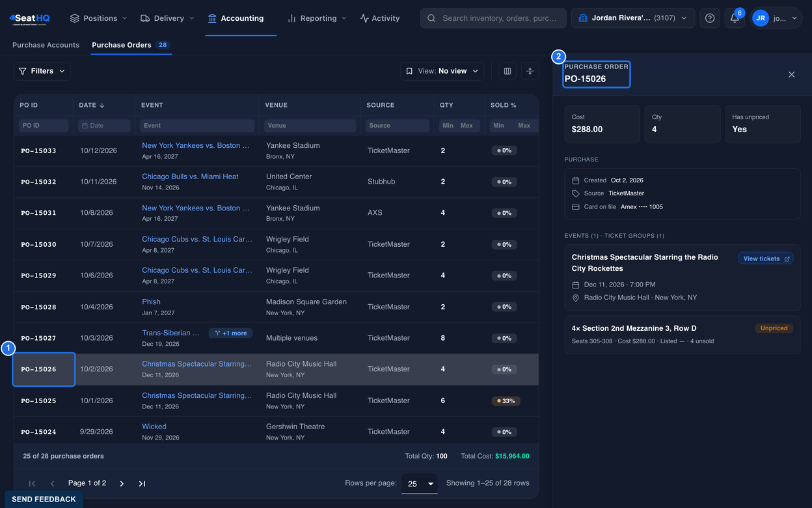Open the Delivery menu
The width and height of the screenshot is (812, 508).
tap(167, 18)
